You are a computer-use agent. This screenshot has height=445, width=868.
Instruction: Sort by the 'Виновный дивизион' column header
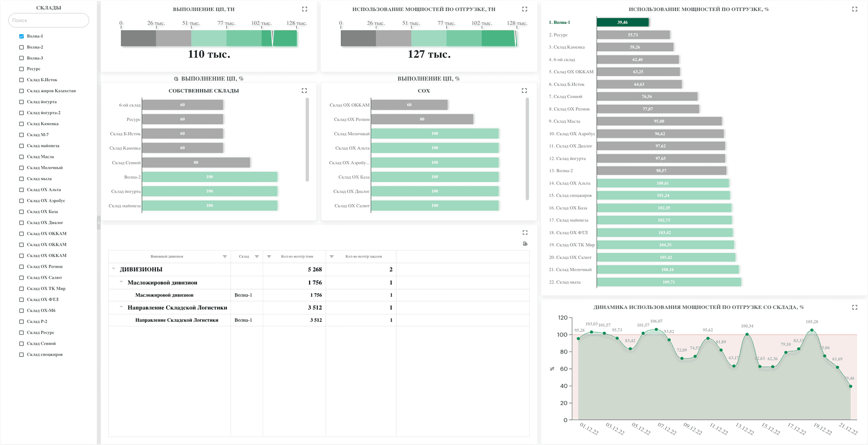point(167,257)
